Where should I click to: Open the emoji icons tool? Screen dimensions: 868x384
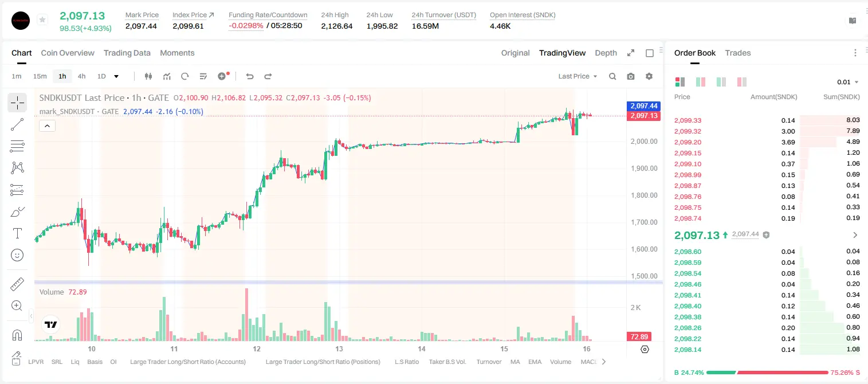(17, 255)
